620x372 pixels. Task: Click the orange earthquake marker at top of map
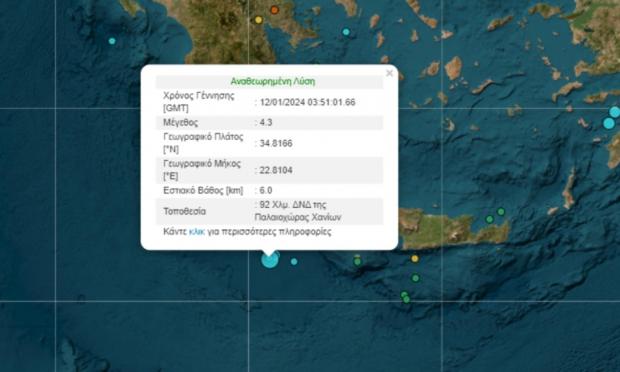coord(274,10)
